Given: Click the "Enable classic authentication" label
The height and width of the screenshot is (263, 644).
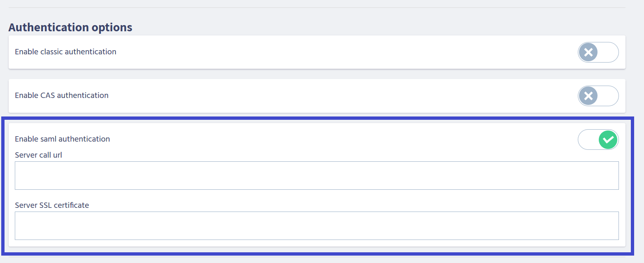Looking at the screenshot, I should click(65, 52).
